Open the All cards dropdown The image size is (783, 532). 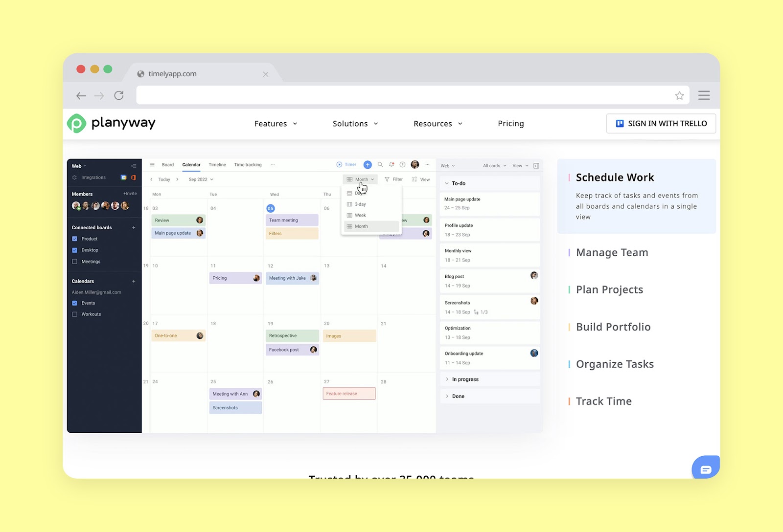(x=493, y=165)
